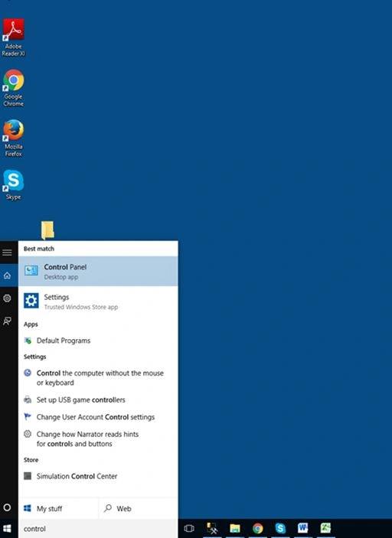Open the gear settings icon in search sidebar

point(7,298)
